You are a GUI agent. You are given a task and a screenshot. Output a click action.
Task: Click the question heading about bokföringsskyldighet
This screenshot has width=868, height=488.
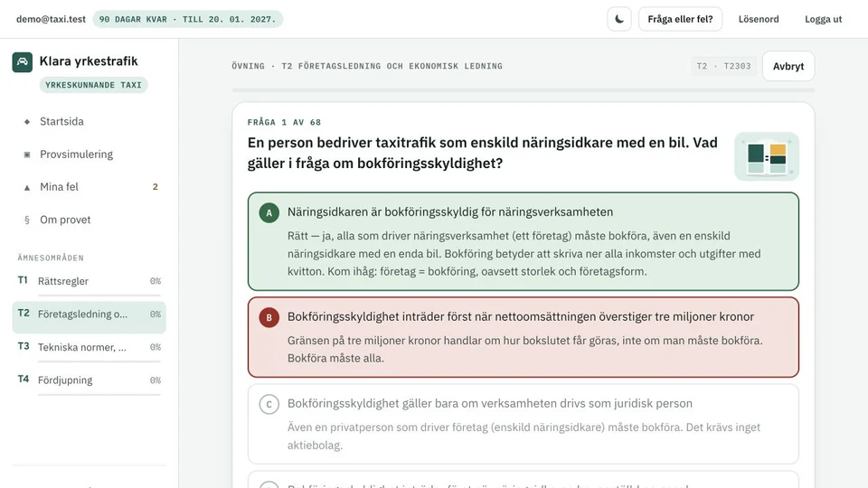[x=483, y=154]
